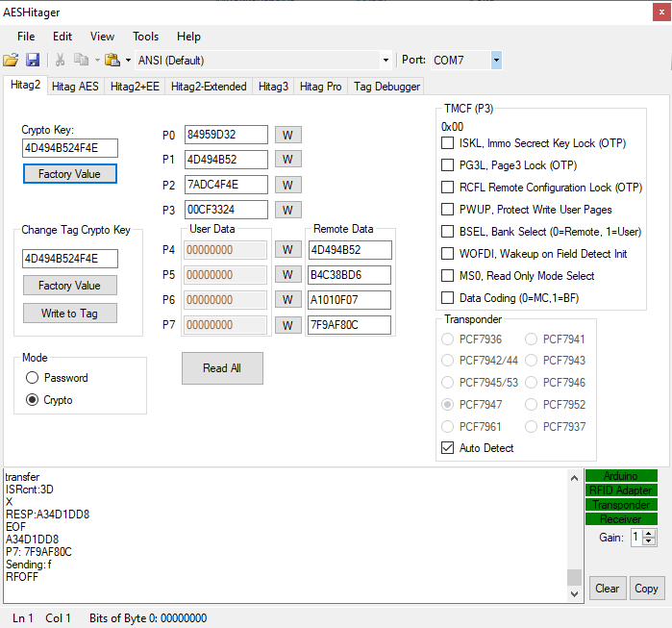Click the RFID Adapter status indicator
The width and height of the screenshot is (672, 628).
621,490
